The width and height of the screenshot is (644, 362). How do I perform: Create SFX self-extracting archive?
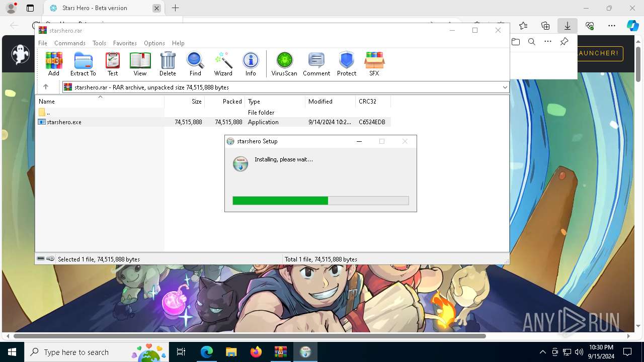(374, 64)
